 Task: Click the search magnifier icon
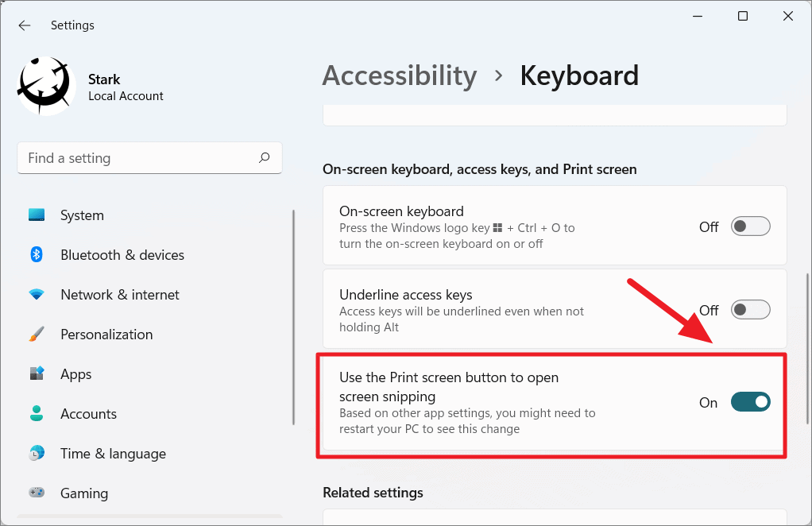pyautogui.click(x=265, y=158)
